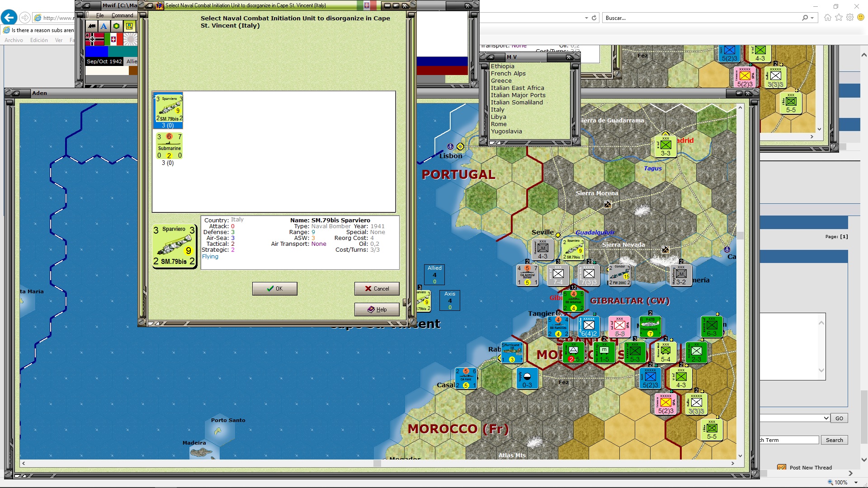Open the File menu
868x488 pixels.
[x=100, y=15]
